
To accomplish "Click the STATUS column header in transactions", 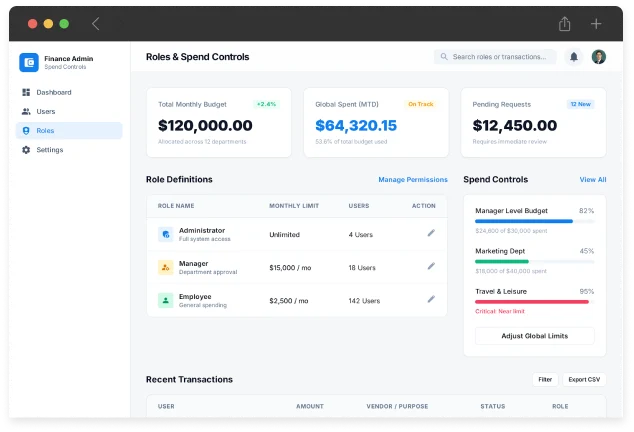I will click(x=492, y=406).
